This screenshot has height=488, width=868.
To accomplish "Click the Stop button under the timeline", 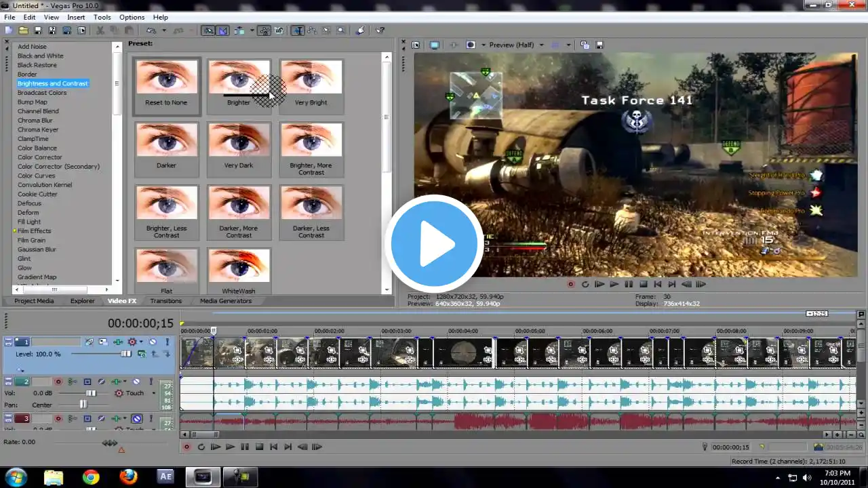I will (x=259, y=447).
